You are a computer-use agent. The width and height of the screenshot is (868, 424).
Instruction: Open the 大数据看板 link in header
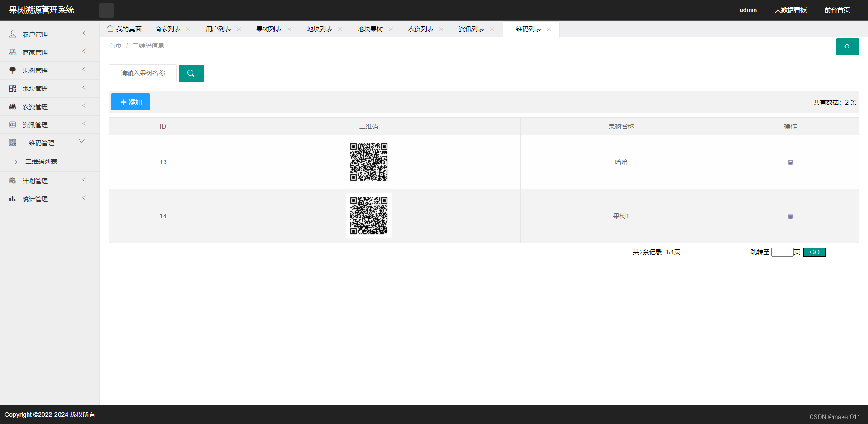[790, 10]
